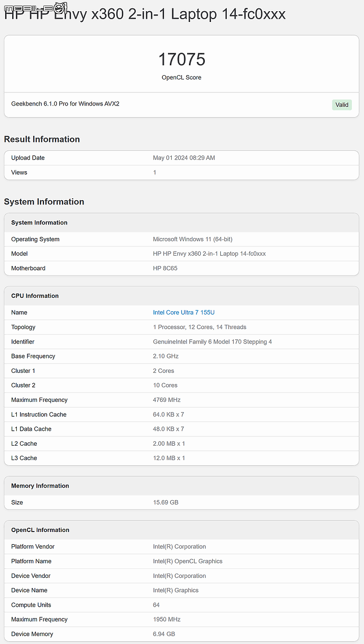Click the green Valid badge
Screen dimensions: 364x644
[x=342, y=105]
